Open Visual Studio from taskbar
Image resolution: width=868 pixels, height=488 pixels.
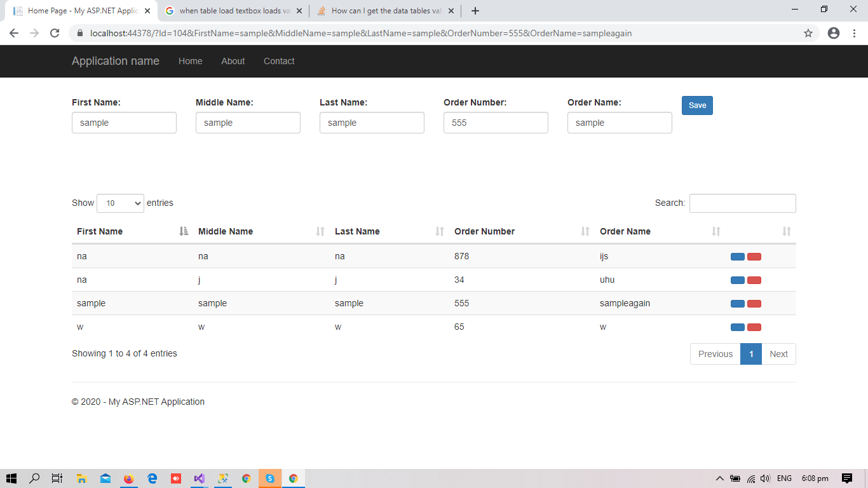tap(200, 478)
